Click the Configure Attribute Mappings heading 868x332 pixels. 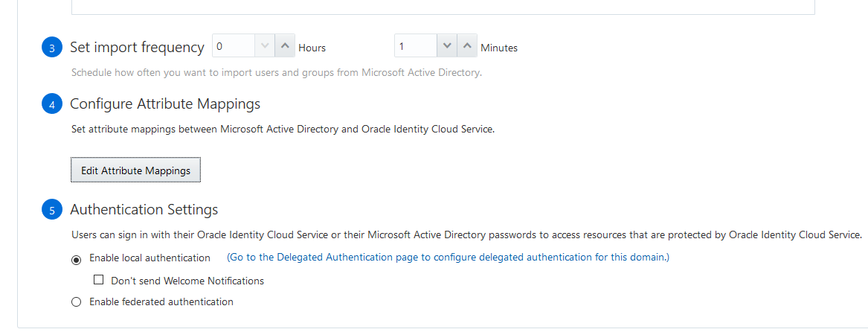[165, 104]
